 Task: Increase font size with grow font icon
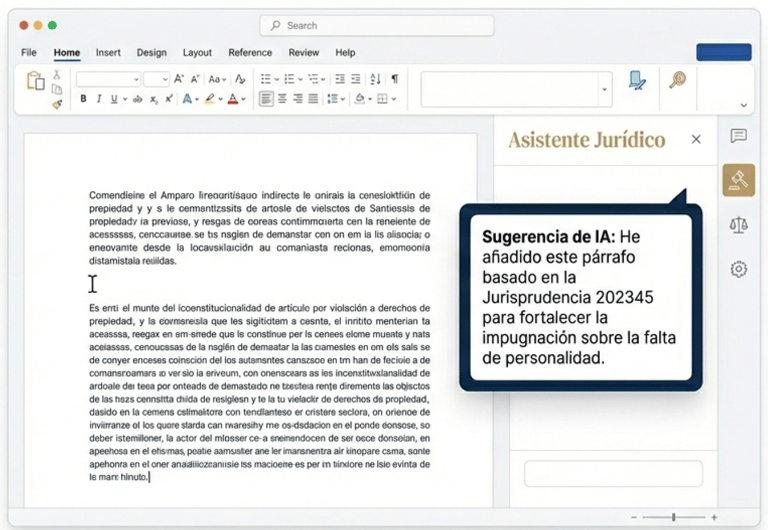coord(179,79)
